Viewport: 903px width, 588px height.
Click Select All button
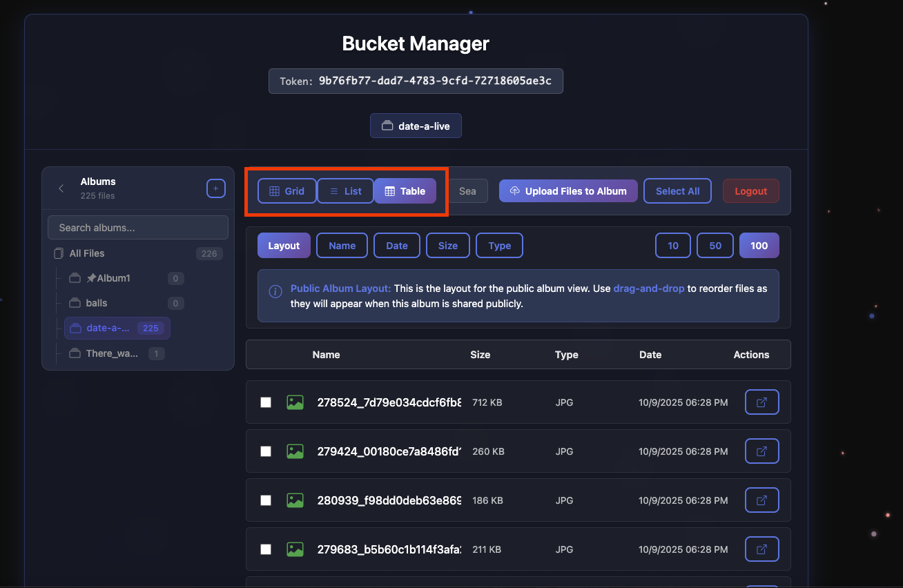pos(677,191)
